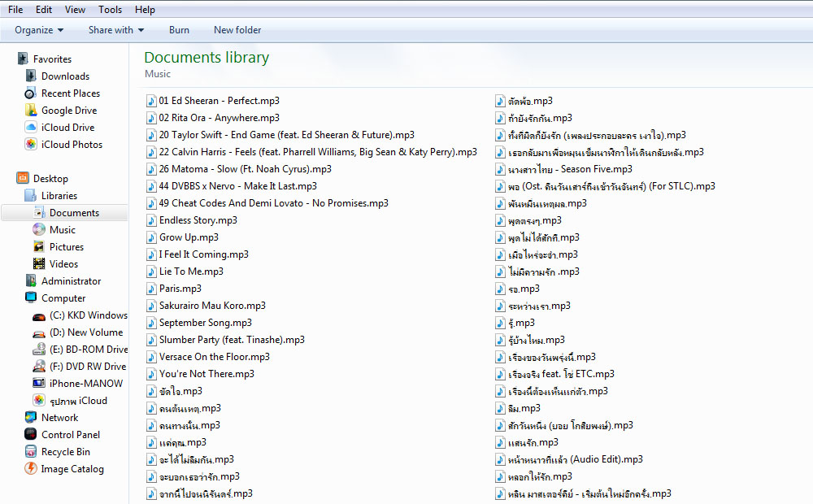Image resolution: width=813 pixels, height=504 pixels.
Task: Select I Feel It Coming.mp3
Action: (x=198, y=254)
